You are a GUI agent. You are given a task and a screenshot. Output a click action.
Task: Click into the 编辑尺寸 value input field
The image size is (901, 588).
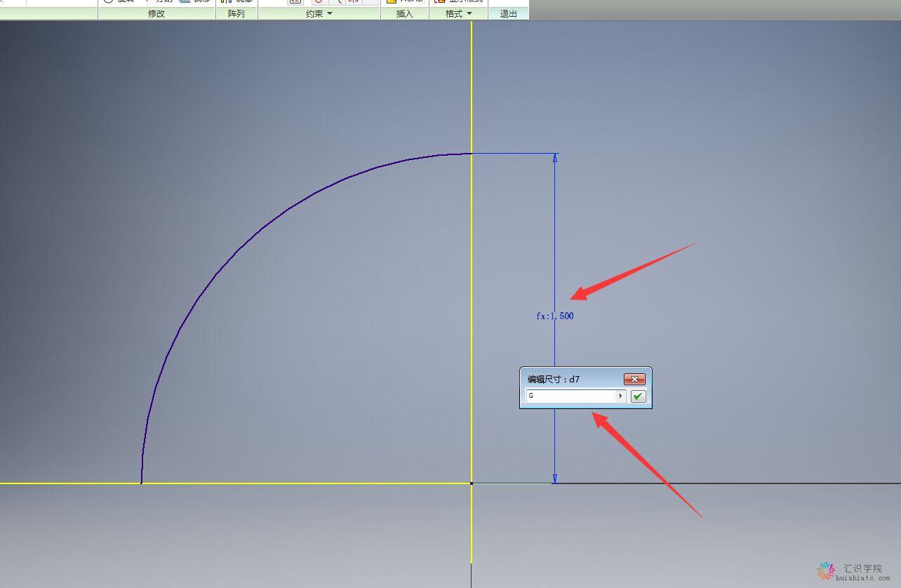pos(570,396)
